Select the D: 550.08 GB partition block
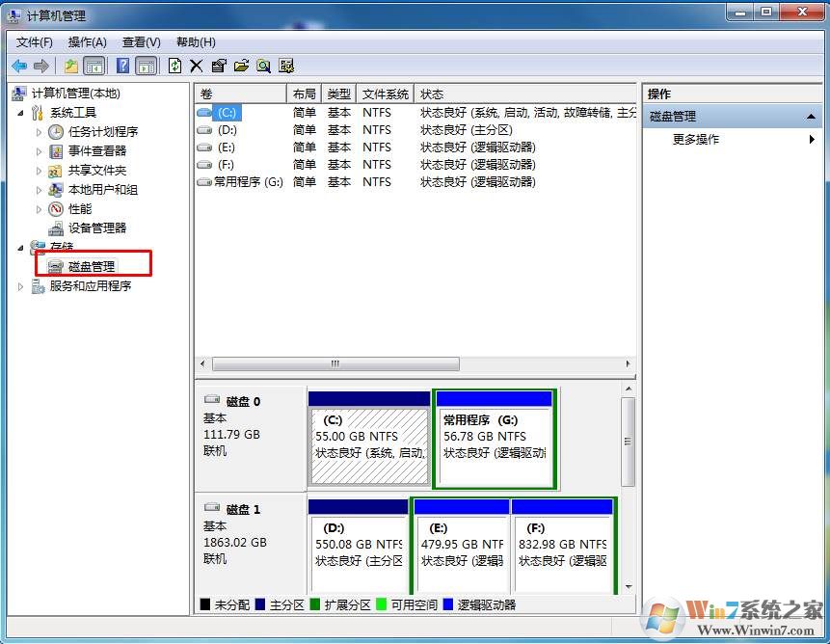830x644 pixels. pyautogui.click(x=358, y=546)
